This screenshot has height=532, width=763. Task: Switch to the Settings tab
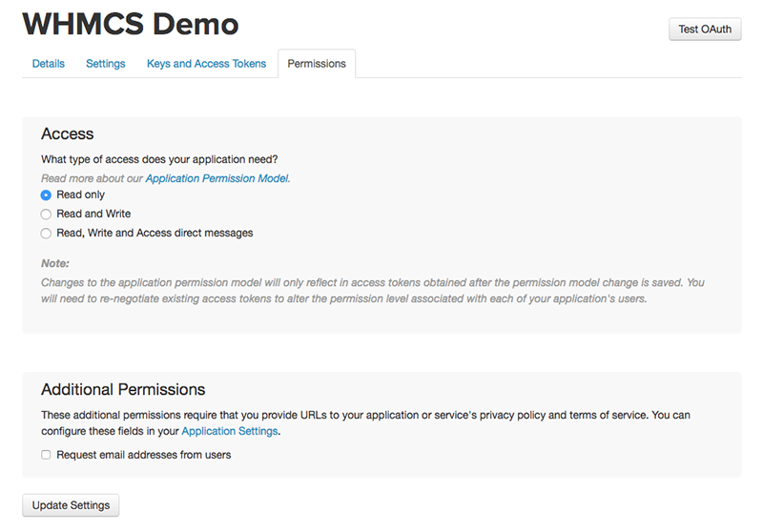pyautogui.click(x=106, y=64)
